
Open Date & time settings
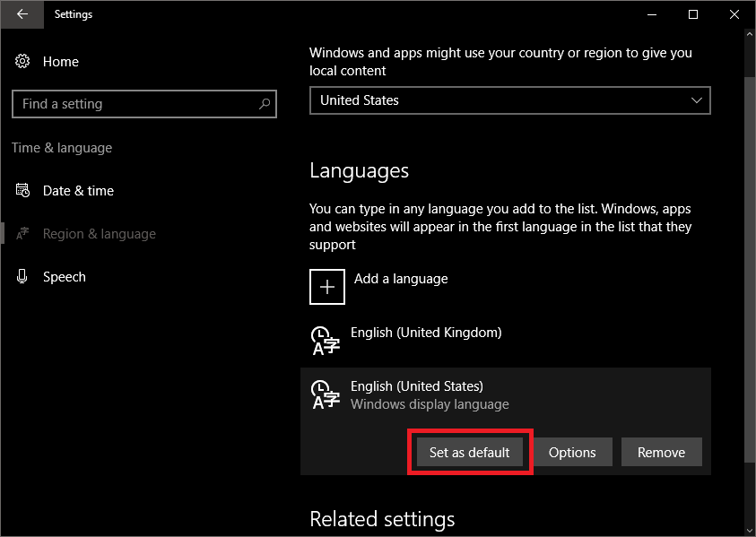(x=78, y=191)
